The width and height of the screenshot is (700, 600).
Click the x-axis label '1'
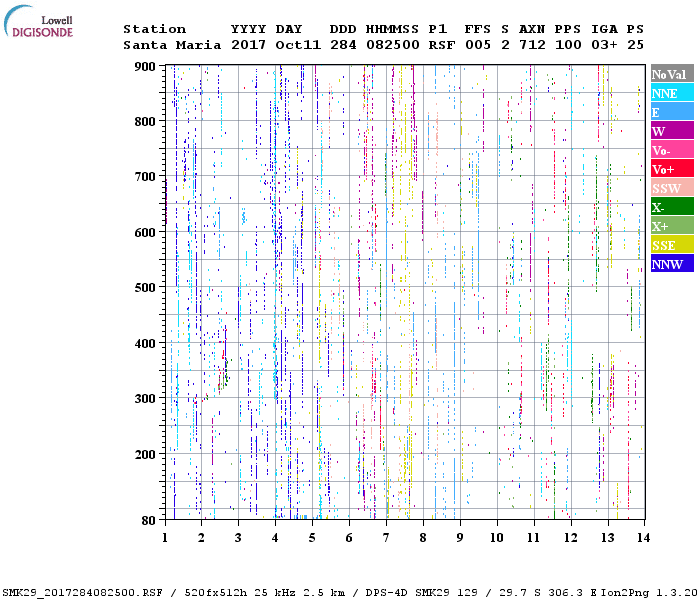coord(165,538)
